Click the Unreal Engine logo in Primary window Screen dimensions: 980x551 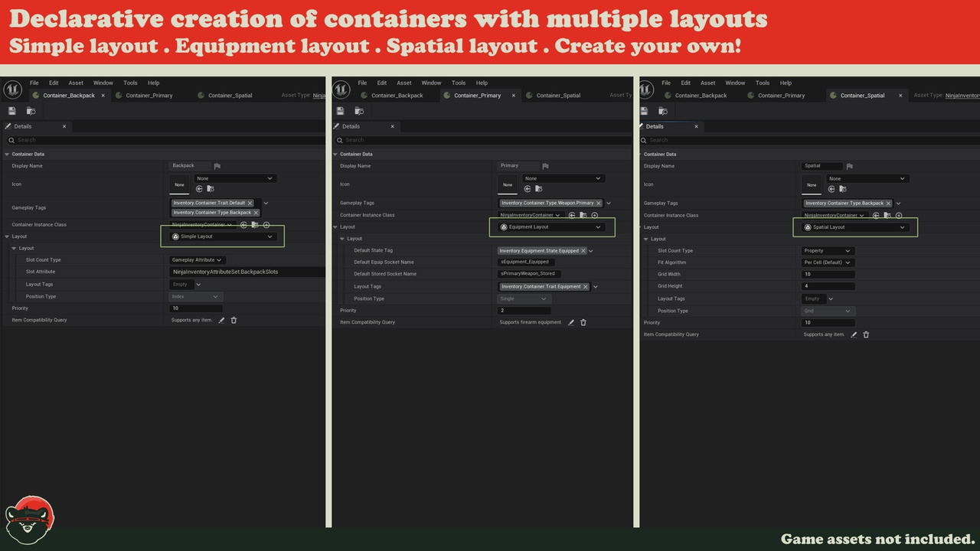341,90
